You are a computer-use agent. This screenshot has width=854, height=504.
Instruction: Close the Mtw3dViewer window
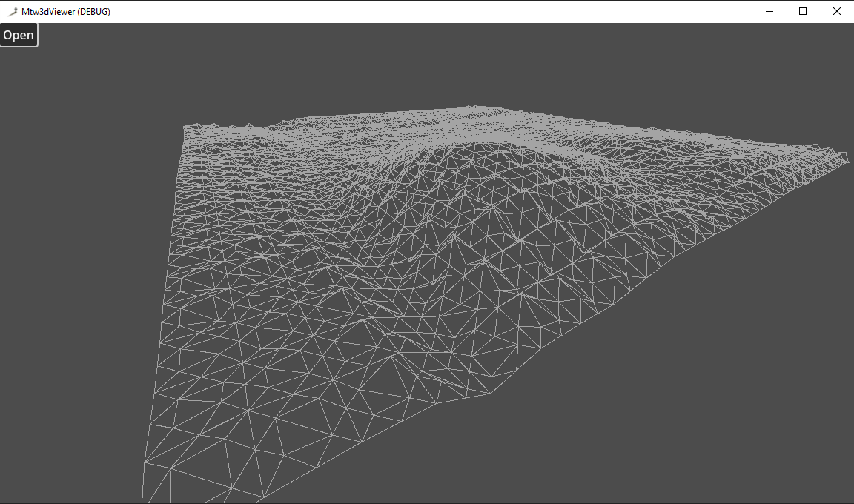836,11
